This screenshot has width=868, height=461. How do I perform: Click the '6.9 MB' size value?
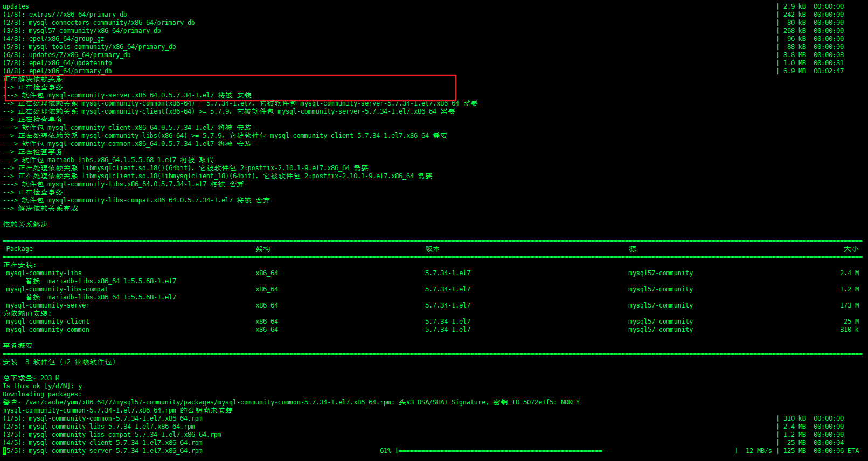click(795, 71)
